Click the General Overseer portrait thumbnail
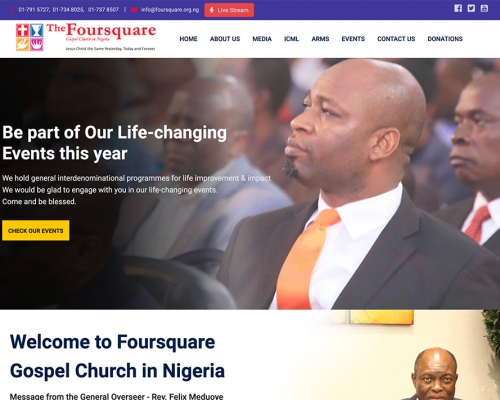 (435, 373)
